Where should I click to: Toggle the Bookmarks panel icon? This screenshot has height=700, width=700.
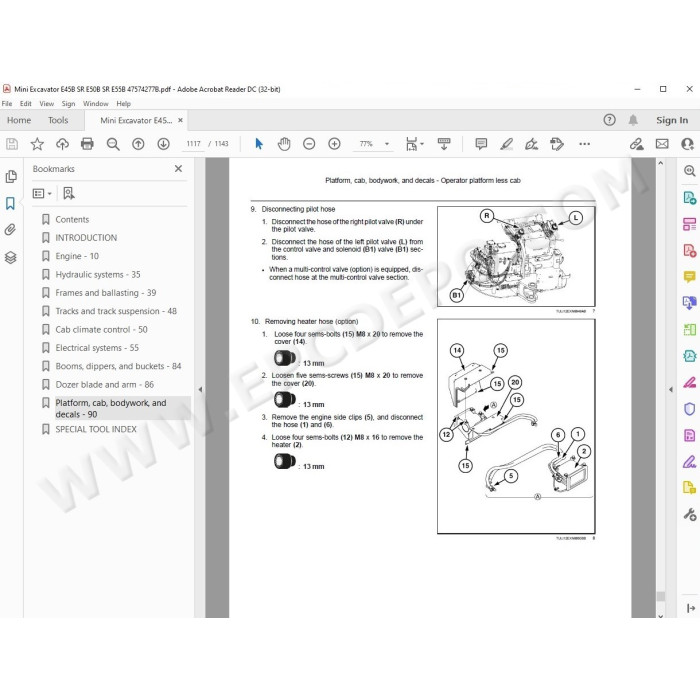point(10,203)
